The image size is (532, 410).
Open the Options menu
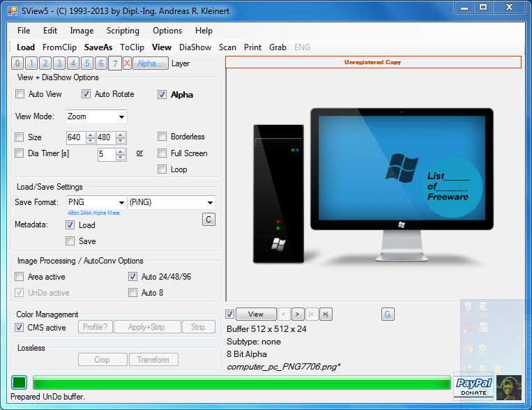tap(167, 31)
